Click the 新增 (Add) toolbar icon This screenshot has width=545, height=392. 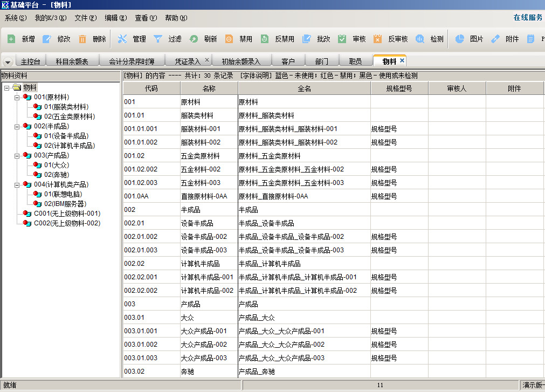click(x=11, y=39)
